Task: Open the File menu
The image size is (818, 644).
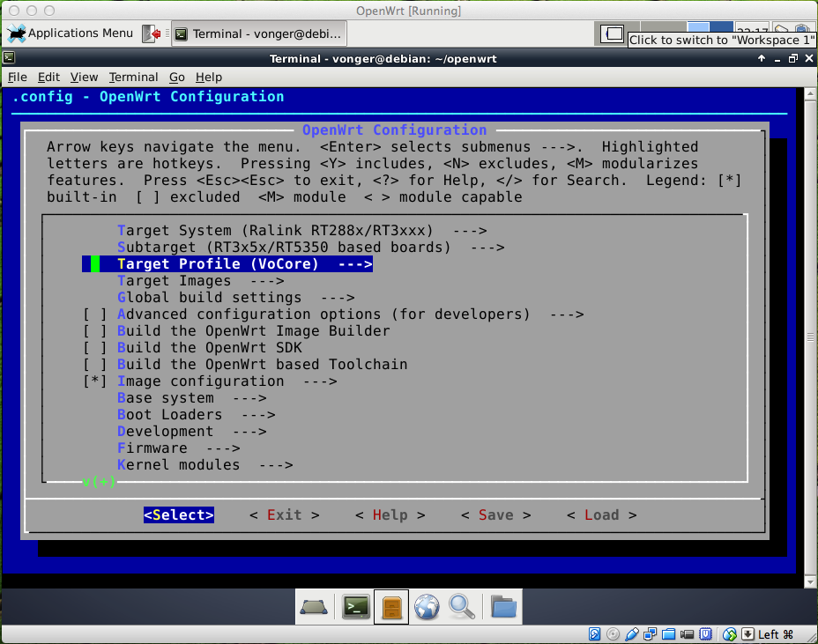Action: pos(18,78)
